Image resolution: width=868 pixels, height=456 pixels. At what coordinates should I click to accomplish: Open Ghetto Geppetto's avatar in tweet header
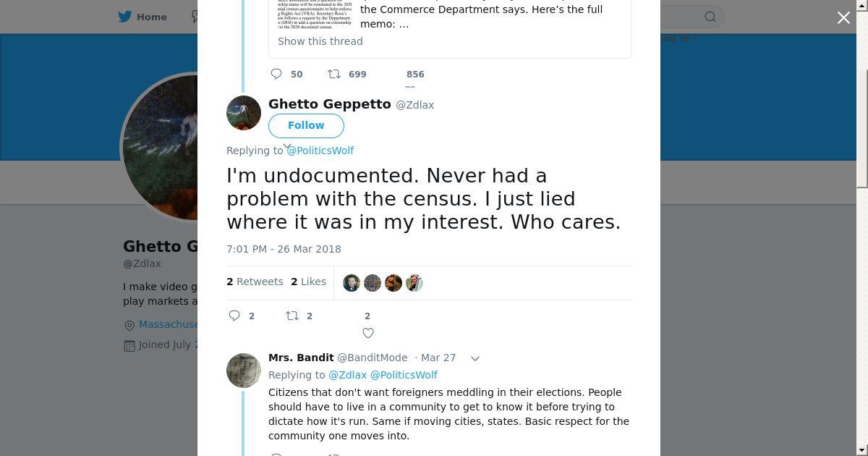[244, 113]
